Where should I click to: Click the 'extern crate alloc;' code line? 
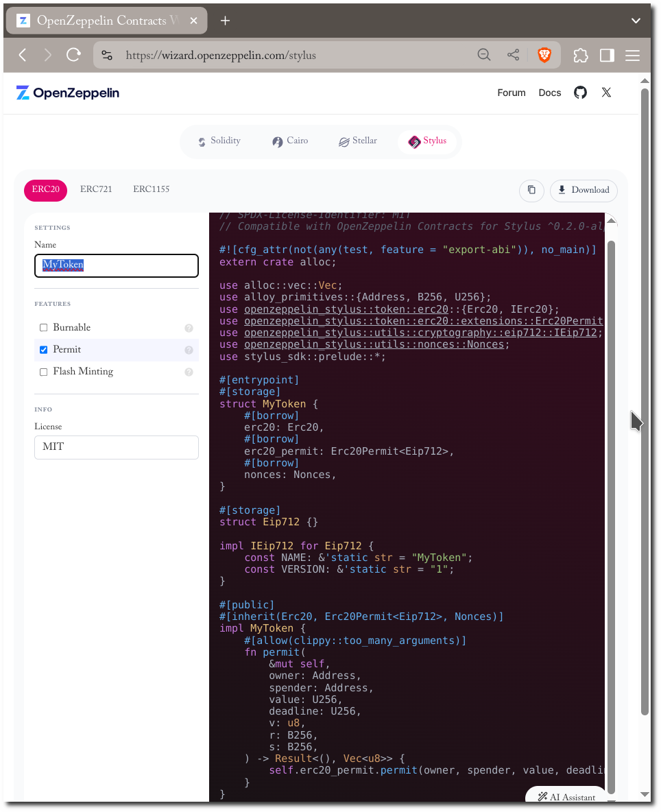click(278, 262)
